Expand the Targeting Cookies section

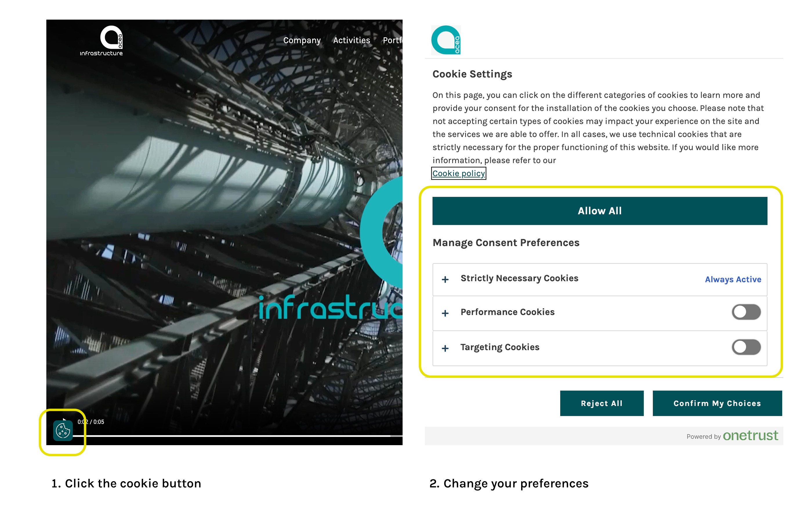[500, 347]
